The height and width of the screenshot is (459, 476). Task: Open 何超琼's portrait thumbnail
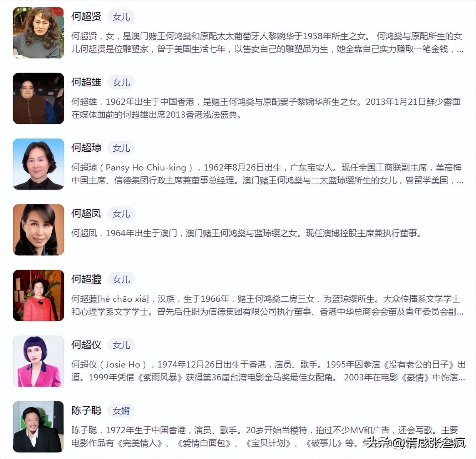(x=39, y=164)
